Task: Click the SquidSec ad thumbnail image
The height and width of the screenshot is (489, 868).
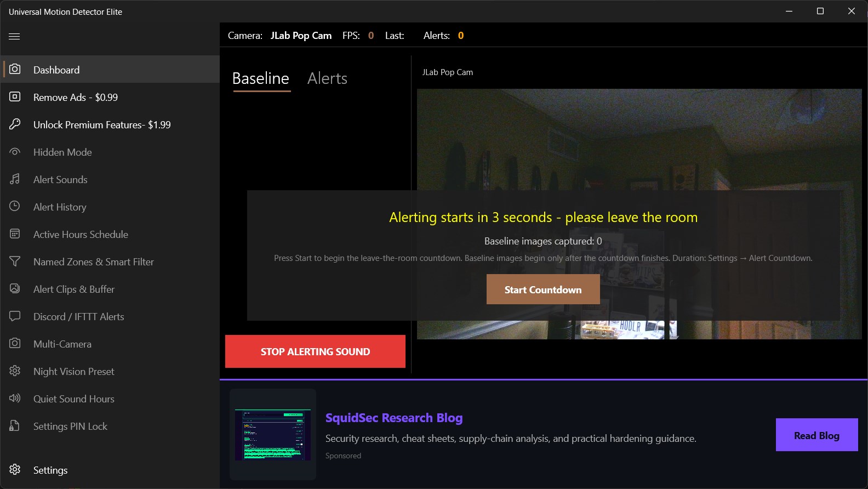Action: point(273,434)
